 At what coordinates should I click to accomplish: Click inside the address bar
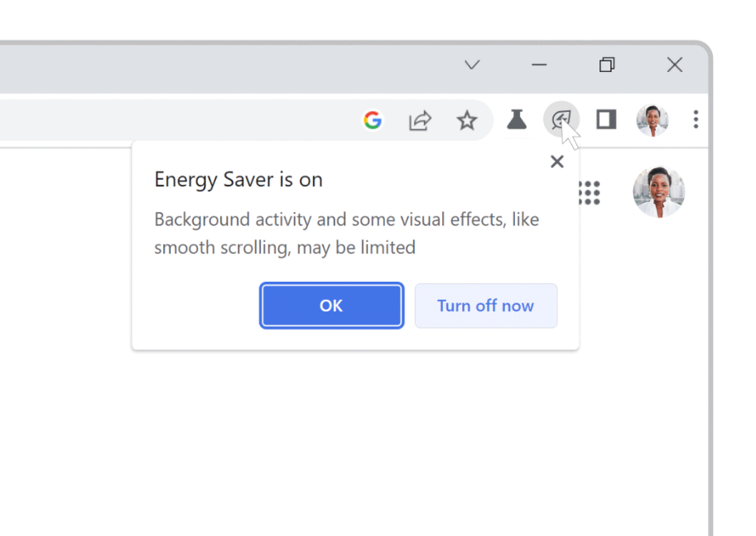pyautogui.click(x=166, y=121)
